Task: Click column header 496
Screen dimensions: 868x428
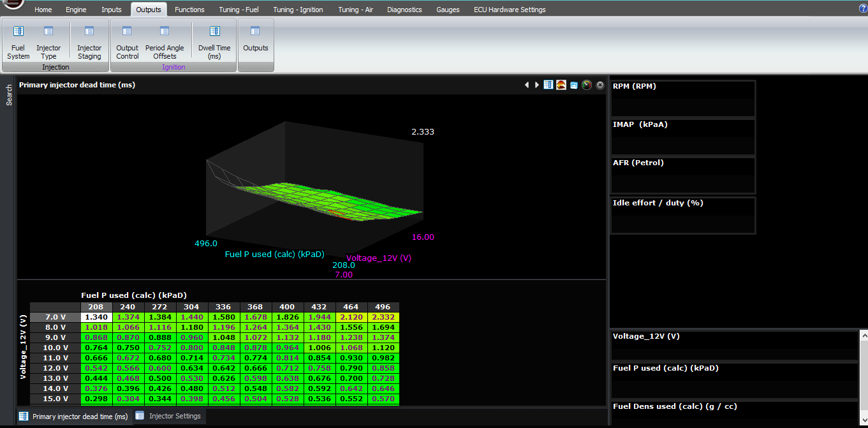Action: click(383, 307)
